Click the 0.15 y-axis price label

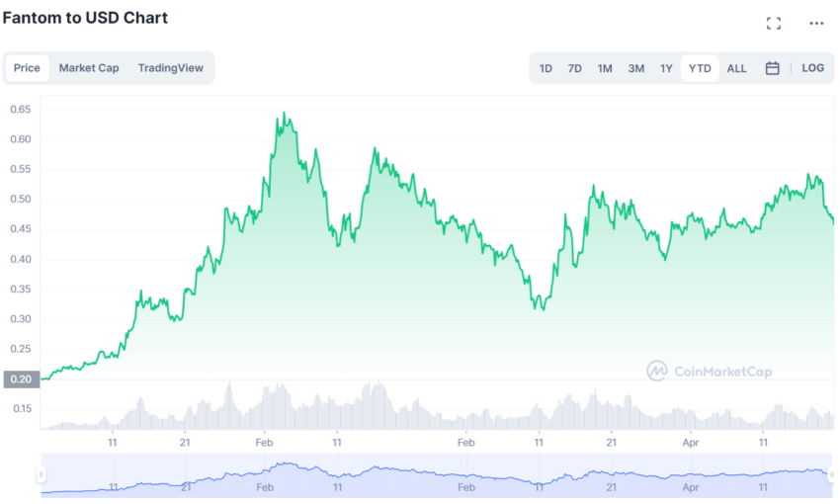coord(22,409)
